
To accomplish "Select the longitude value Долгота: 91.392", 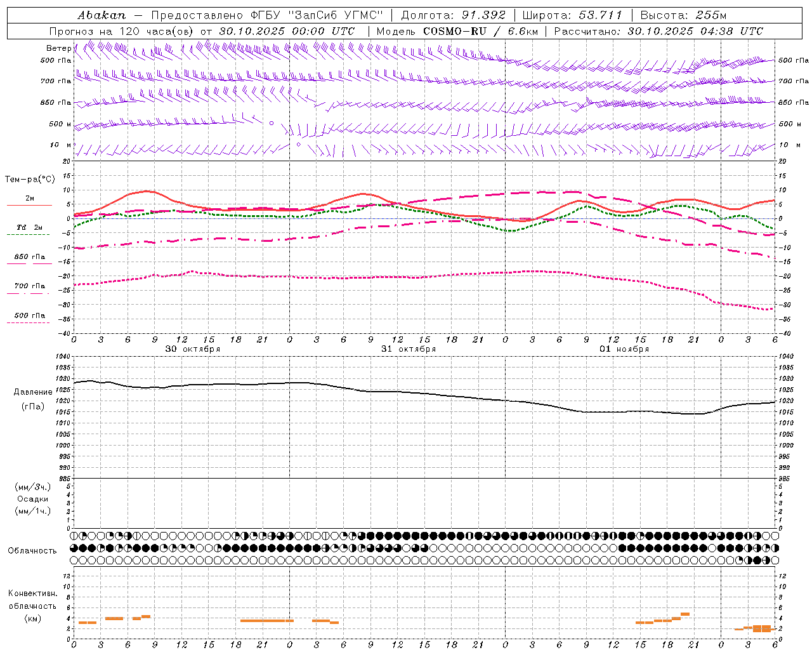I will [x=454, y=15].
